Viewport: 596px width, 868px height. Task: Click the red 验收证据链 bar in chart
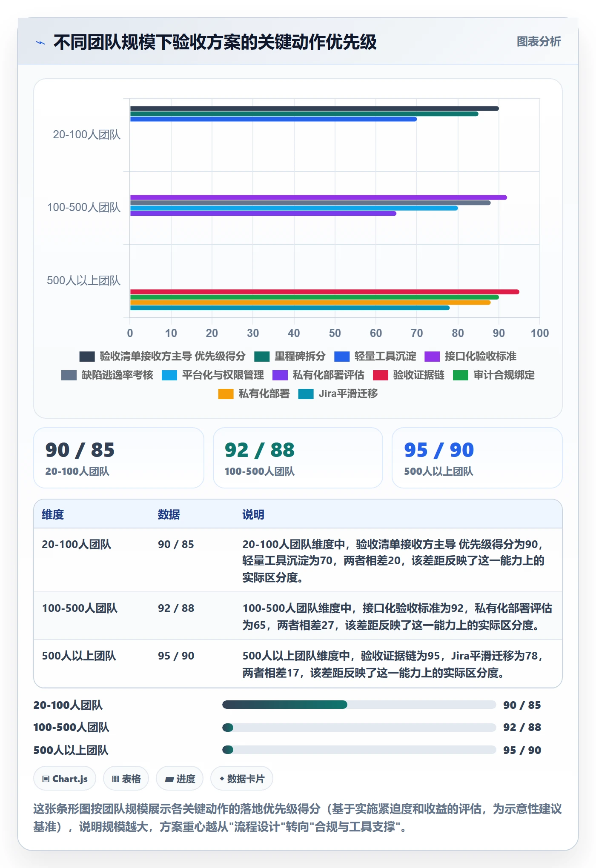click(x=324, y=292)
